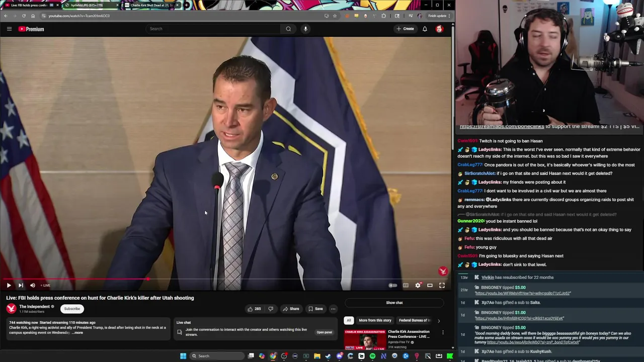Switch to theater mode
The height and width of the screenshot is (362, 644).
point(430,285)
